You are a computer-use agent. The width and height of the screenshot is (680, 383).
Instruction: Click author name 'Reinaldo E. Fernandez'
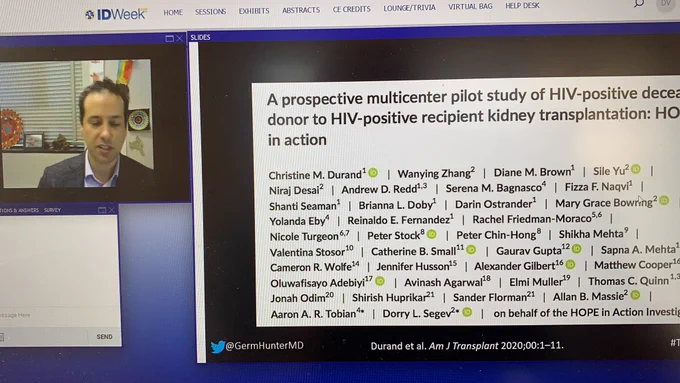(400, 220)
